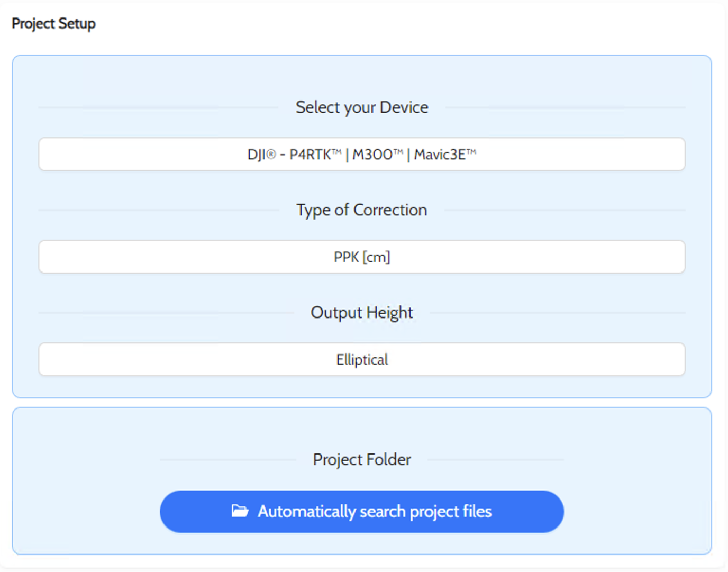The image size is (728, 572).
Task: Click the Project Setup heading
Action: (53, 24)
